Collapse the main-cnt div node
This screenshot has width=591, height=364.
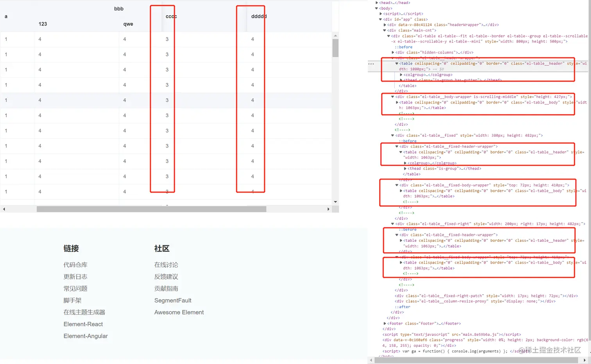coord(385,30)
